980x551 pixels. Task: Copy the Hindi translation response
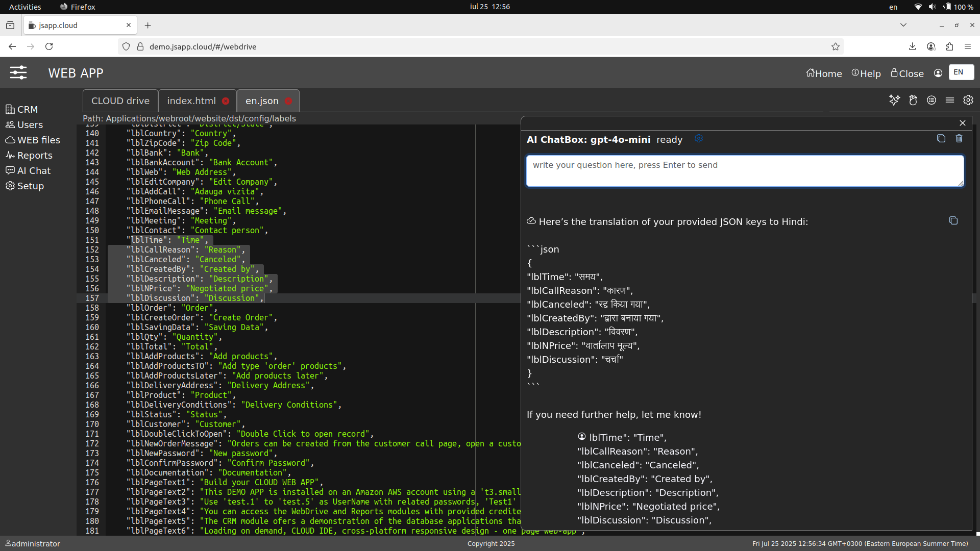pos(953,220)
